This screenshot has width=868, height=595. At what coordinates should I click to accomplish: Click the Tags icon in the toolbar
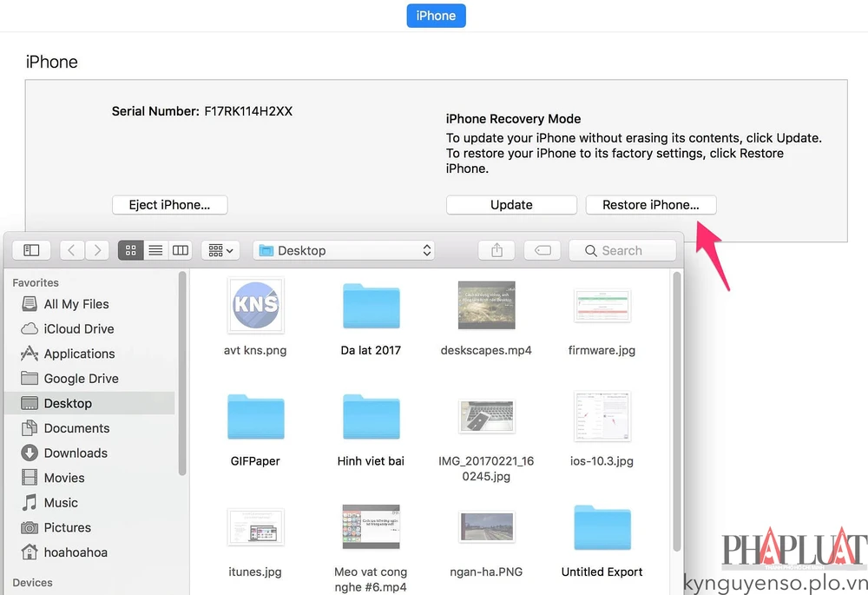point(542,250)
